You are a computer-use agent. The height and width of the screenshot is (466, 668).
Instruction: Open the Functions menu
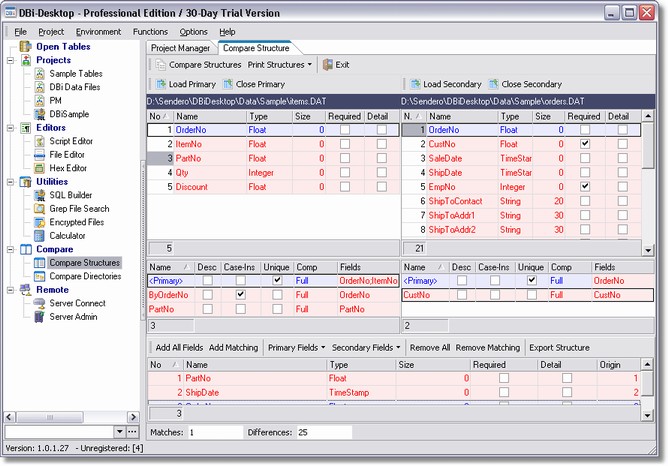[x=150, y=32]
